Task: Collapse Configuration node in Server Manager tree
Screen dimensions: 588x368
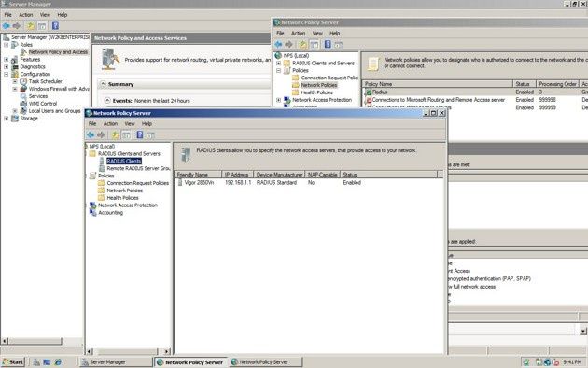Action: [x=6, y=74]
